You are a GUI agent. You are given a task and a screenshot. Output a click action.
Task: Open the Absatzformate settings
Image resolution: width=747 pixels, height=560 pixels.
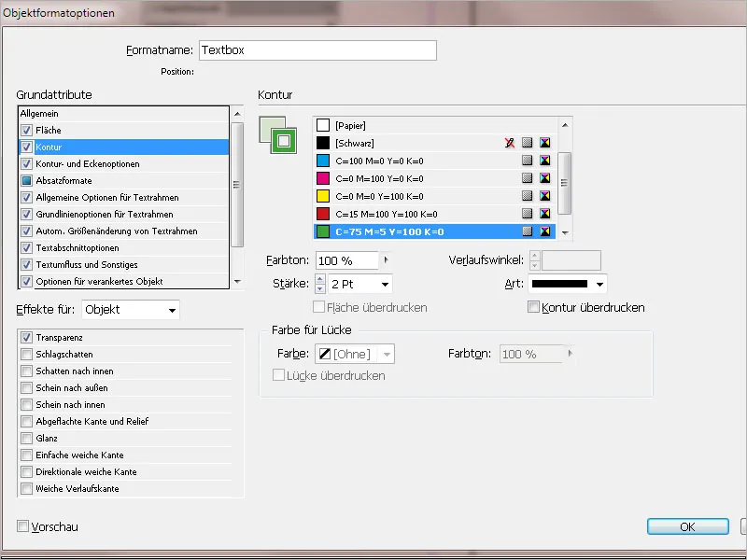click(123, 180)
